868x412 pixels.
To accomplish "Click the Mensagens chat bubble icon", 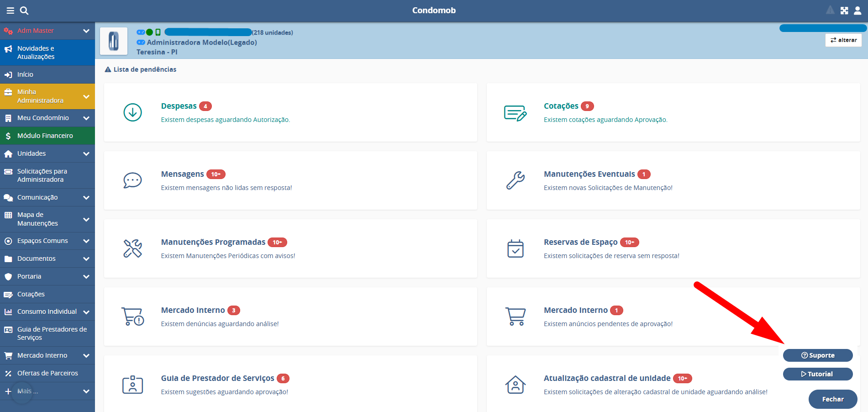I will click(x=132, y=180).
